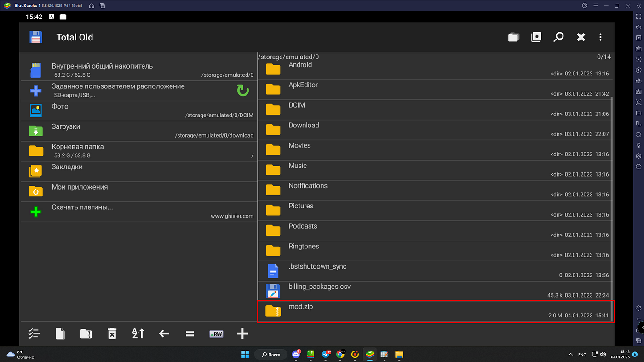
Task: Open the three-dot overflow menu
Action: click(600, 37)
